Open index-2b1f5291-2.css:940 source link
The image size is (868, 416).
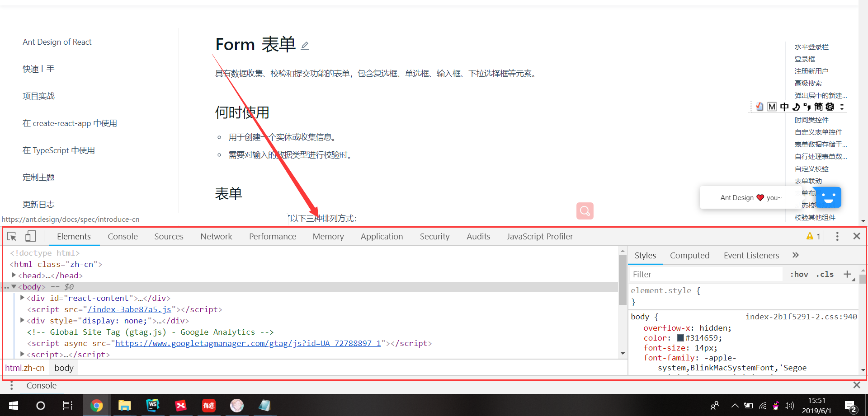click(x=801, y=317)
